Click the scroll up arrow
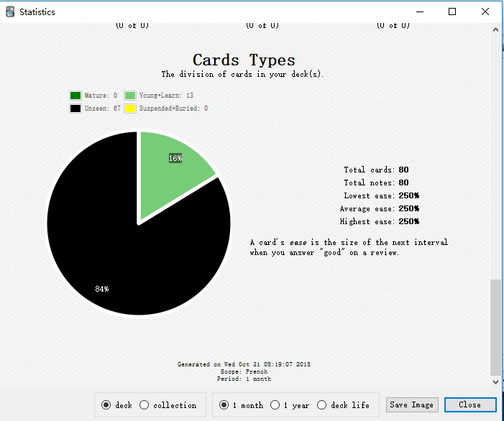This screenshot has width=504, height=421. click(495, 29)
